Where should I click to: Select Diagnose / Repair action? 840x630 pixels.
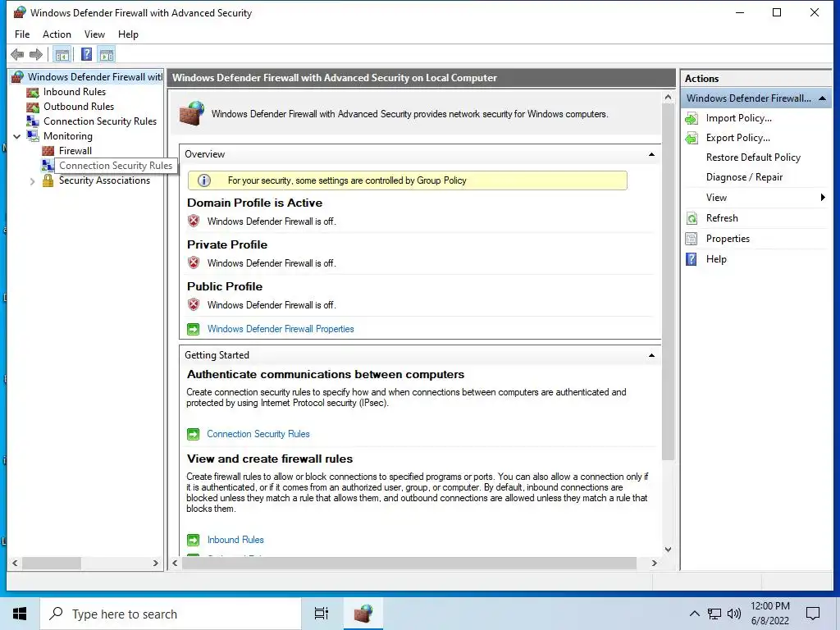(744, 177)
